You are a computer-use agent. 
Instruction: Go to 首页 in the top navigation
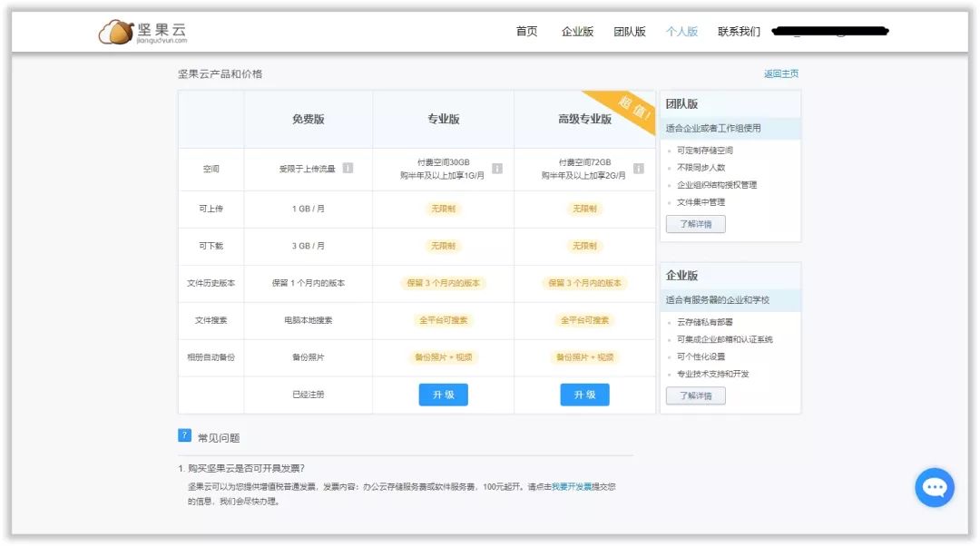pos(526,32)
